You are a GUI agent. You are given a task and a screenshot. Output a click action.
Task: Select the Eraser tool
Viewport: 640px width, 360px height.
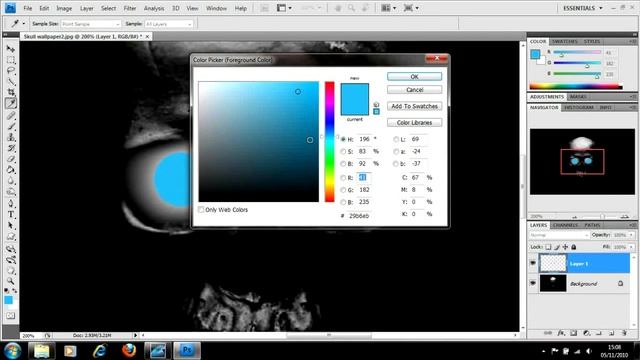[11, 159]
